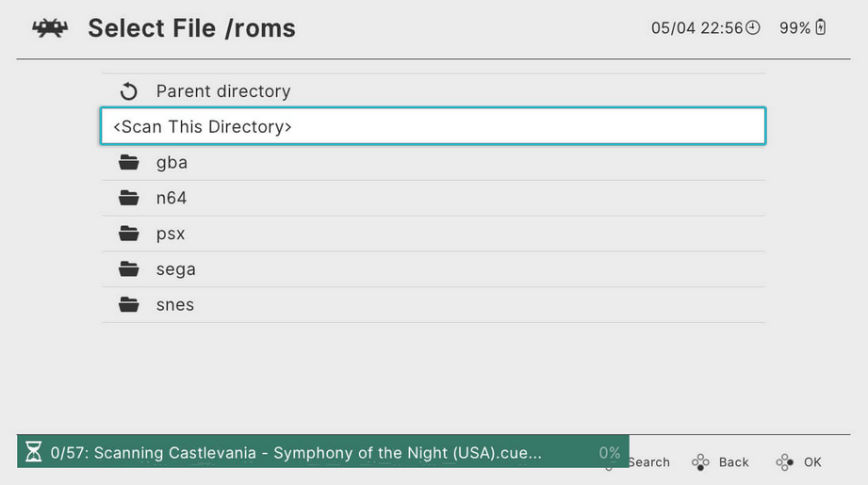
Task: Select the Scan This Directory entry
Action: coord(433,126)
